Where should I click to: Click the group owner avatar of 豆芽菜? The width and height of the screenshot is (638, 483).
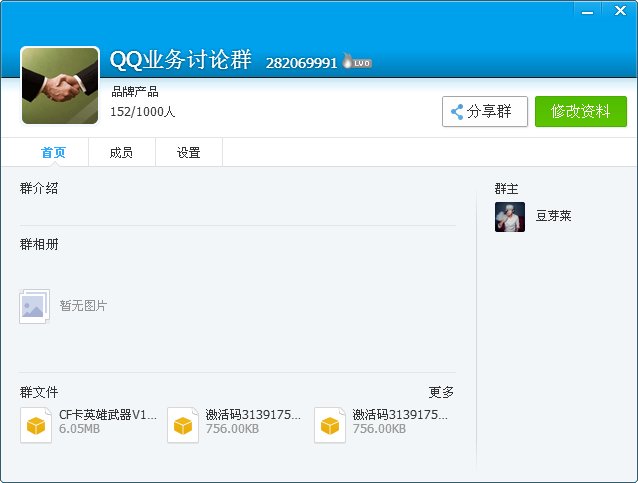coord(510,217)
